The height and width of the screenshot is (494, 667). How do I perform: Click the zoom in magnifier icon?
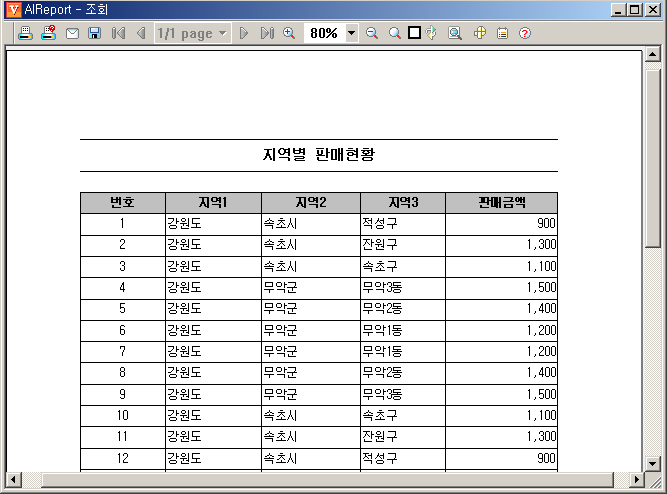[289, 33]
